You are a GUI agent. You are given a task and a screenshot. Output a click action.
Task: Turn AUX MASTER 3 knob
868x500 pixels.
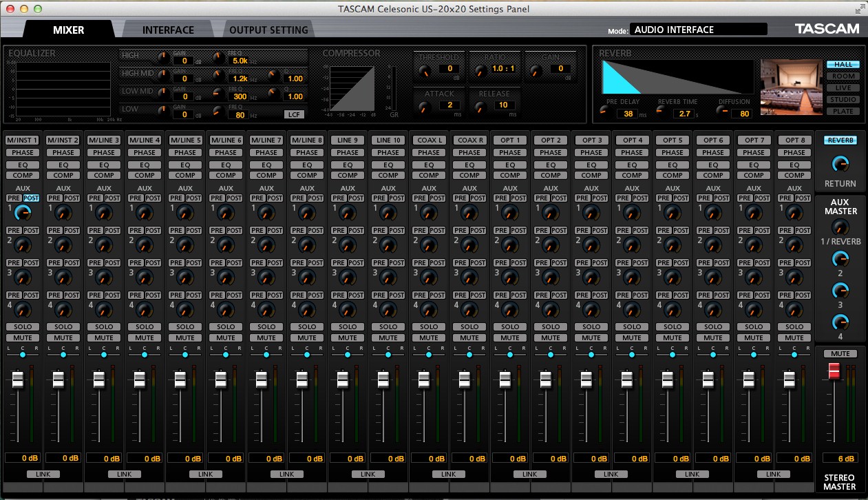(840, 291)
